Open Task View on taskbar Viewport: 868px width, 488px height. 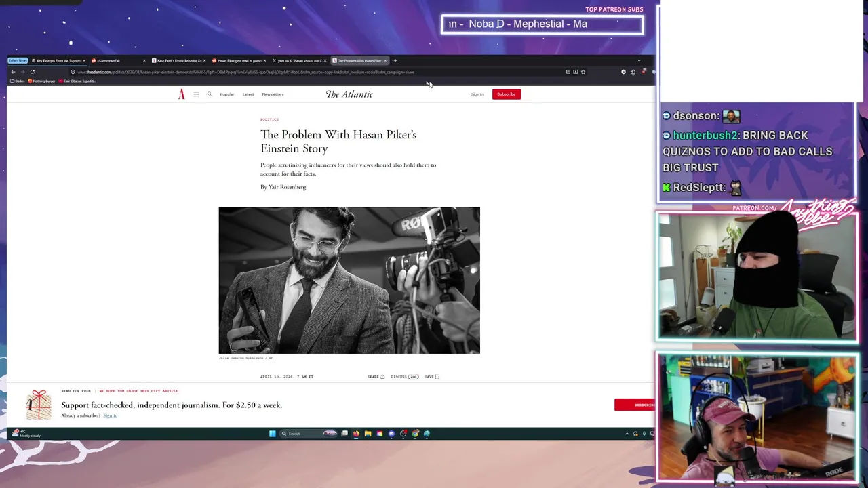tap(344, 434)
